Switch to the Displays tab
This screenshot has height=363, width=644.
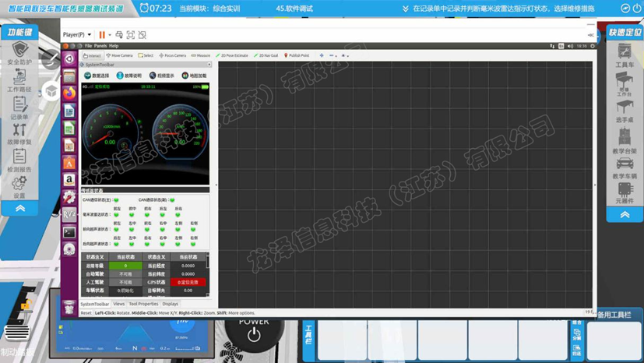[x=170, y=304]
